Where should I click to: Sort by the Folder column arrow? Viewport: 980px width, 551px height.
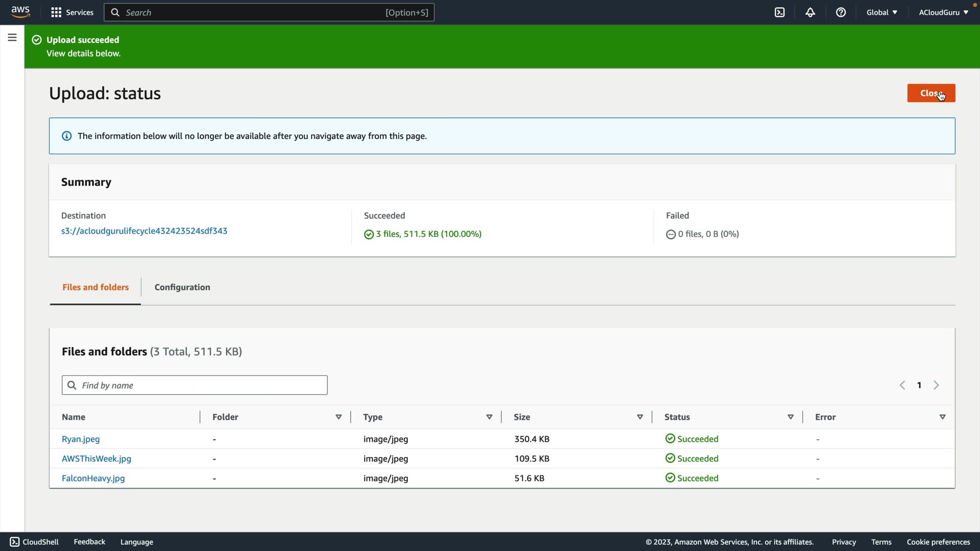tap(338, 417)
